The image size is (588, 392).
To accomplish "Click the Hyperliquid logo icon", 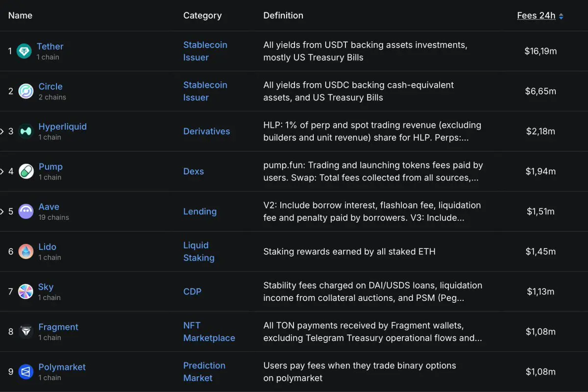I will pyautogui.click(x=26, y=131).
